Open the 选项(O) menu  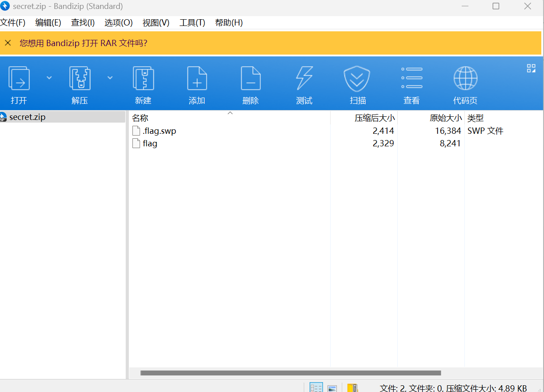[x=119, y=23]
